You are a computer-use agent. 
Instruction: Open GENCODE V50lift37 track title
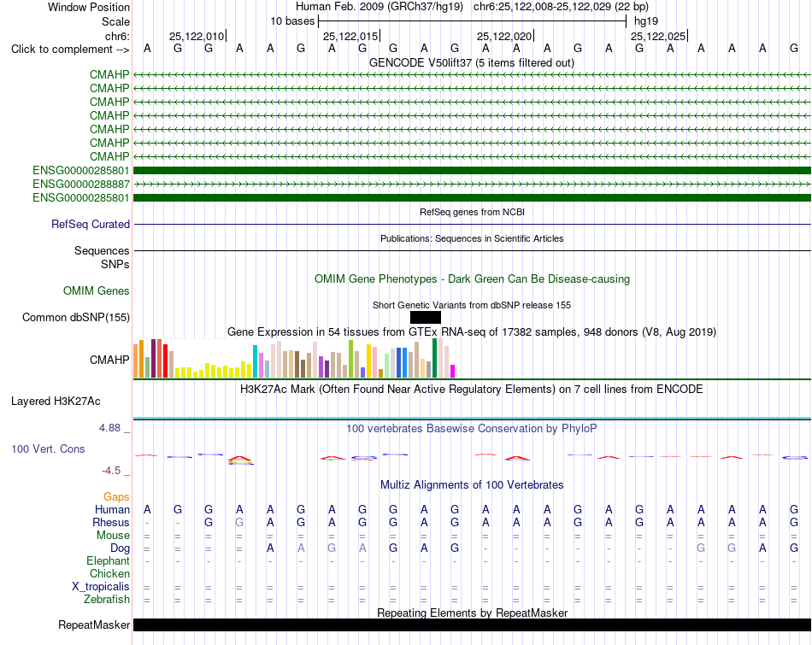[x=472, y=62]
